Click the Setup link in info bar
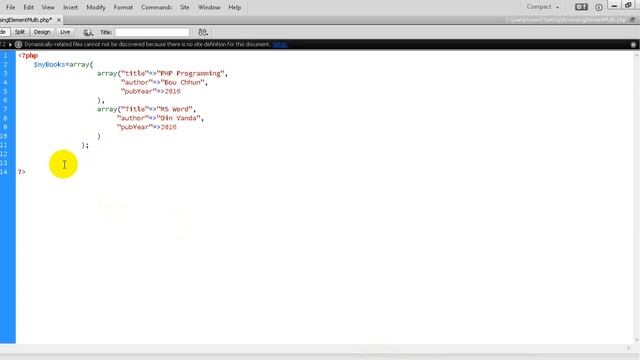The height and width of the screenshot is (360, 640). (x=280, y=44)
